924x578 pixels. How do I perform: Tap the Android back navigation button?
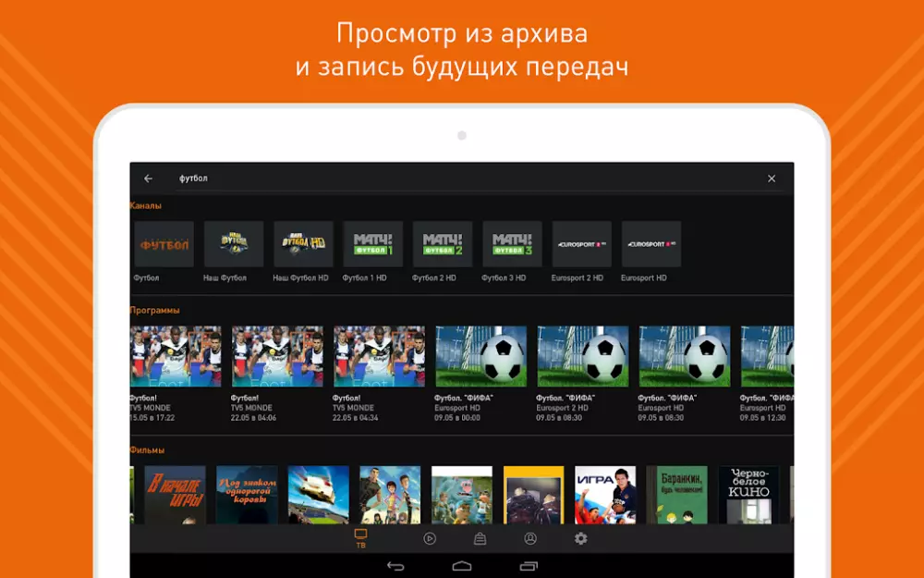395,566
